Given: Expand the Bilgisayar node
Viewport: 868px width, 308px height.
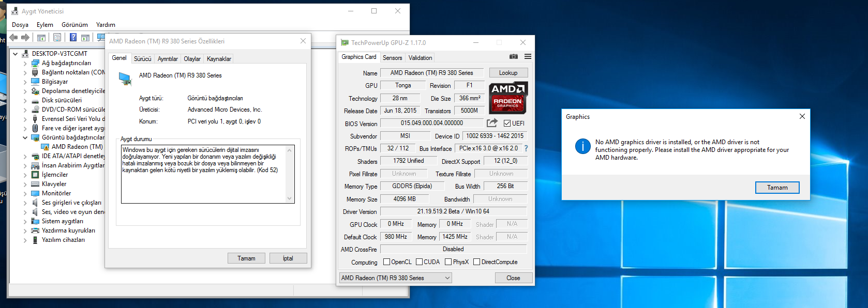Looking at the screenshot, I should [x=25, y=82].
